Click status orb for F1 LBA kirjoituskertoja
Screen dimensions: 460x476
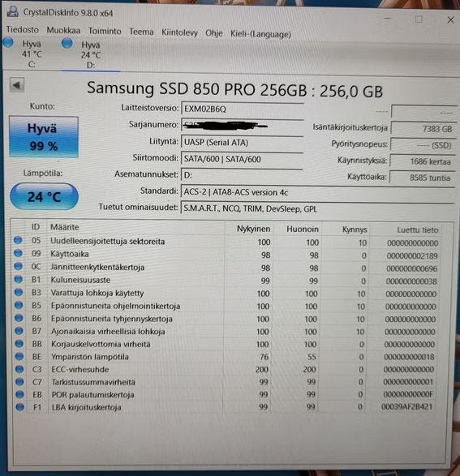[19, 407]
